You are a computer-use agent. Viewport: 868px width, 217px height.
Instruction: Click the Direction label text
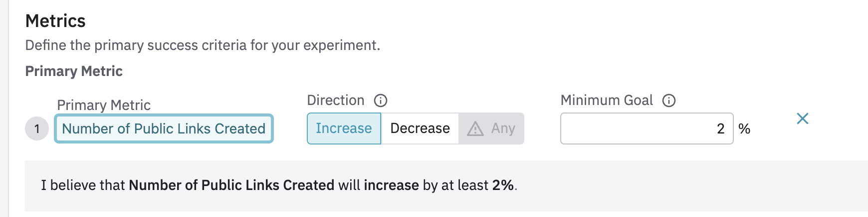pos(336,100)
